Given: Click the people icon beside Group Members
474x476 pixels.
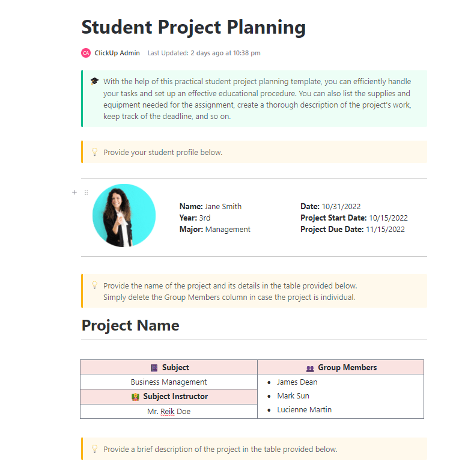Looking at the screenshot, I should [x=310, y=368].
